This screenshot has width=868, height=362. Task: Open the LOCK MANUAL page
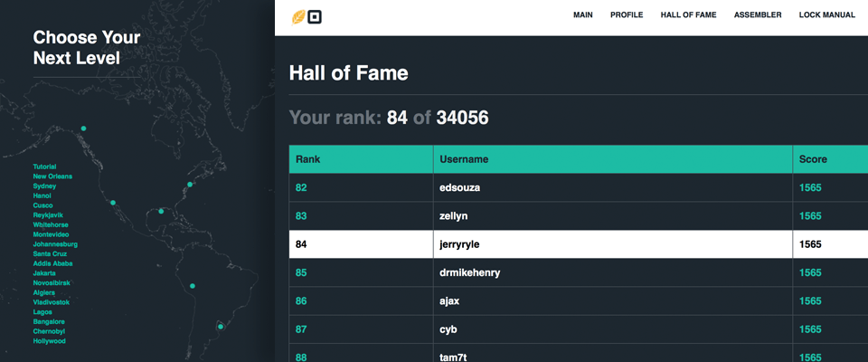tap(826, 15)
